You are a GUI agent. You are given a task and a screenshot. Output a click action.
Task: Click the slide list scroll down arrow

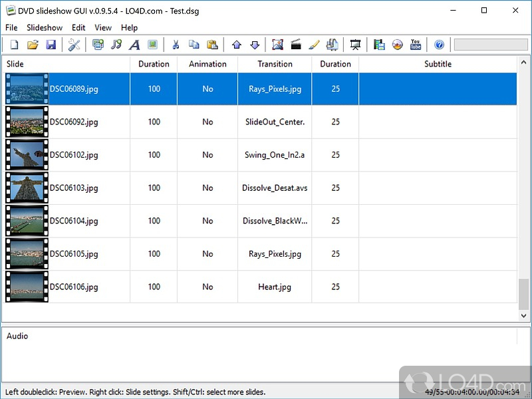click(523, 315)
